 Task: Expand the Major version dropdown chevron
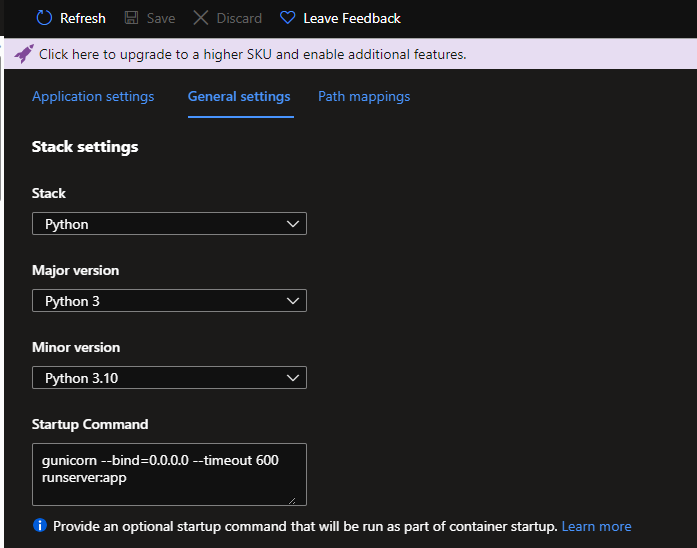click(x=292, y=301)
